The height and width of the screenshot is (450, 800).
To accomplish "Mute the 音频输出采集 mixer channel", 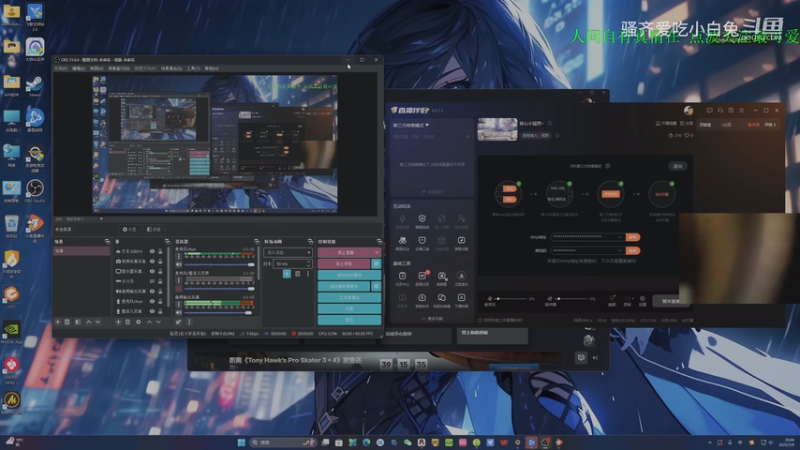I will tap(179, 312).
